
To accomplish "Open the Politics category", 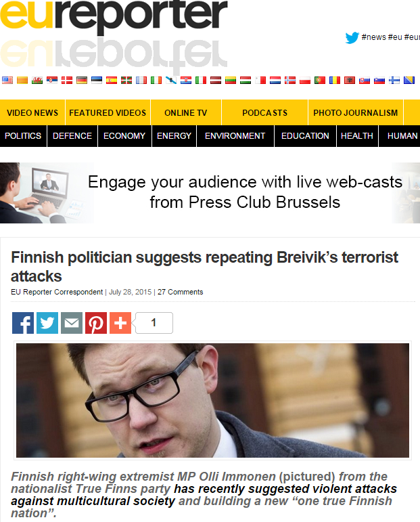I will click(23, 136).
